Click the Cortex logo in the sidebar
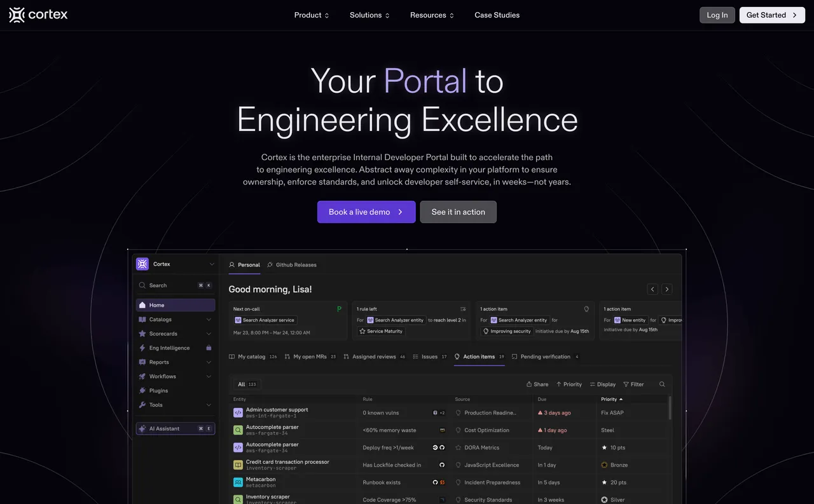 pos(142,264)
